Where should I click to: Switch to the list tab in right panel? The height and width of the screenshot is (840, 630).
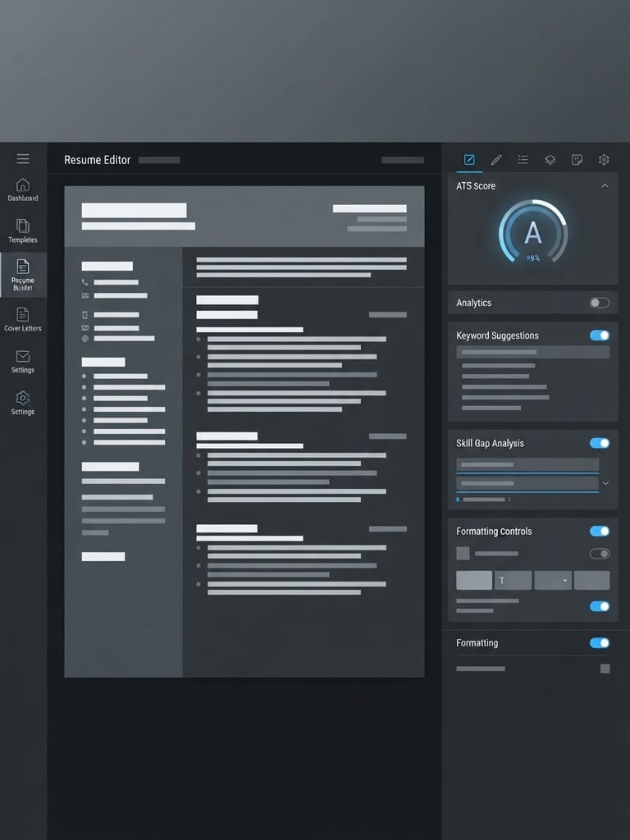523,160
